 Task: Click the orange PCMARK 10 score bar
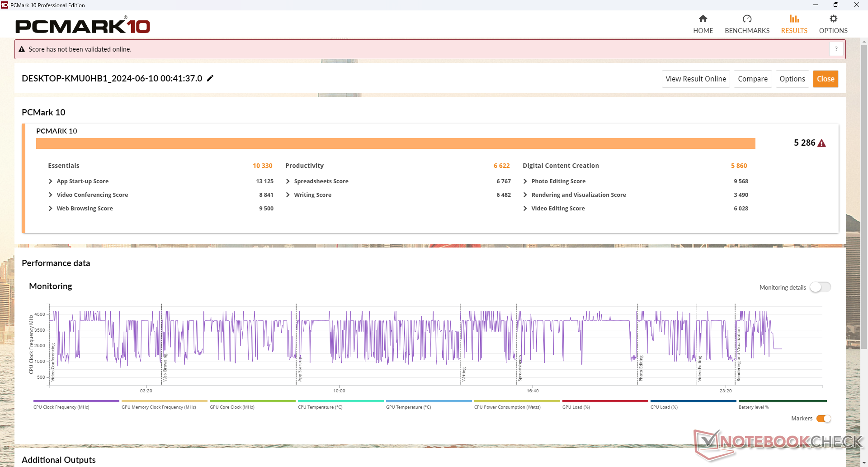pyautogui.click(x=396, y=143)
